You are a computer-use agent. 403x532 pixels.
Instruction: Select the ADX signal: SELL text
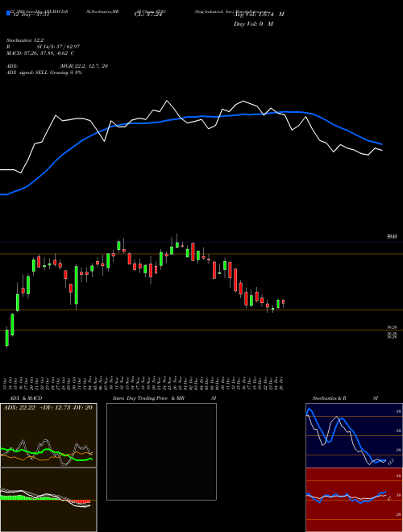[x=27, y=73]
